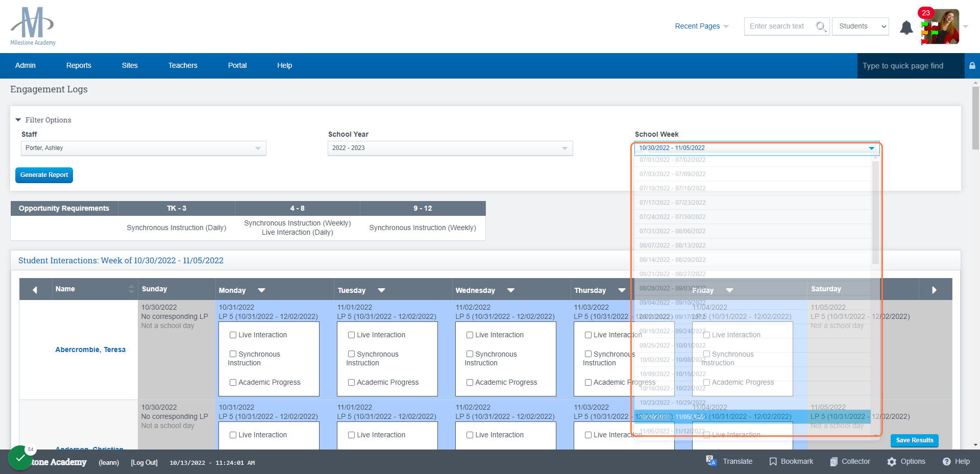Open the Help menu in navigation bar
Viewport: 980px width, 474px height.
click(284, 65)
